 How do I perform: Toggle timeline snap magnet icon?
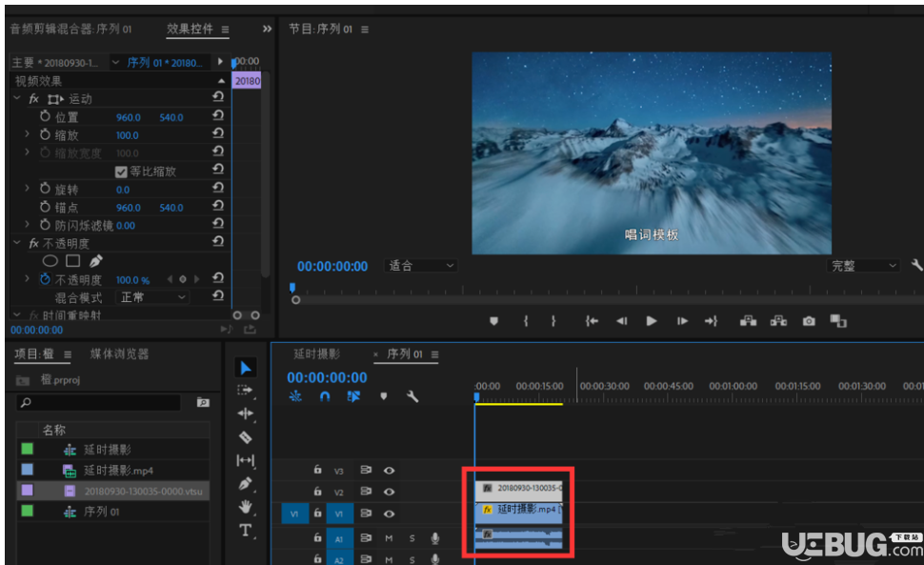[325, 396]
